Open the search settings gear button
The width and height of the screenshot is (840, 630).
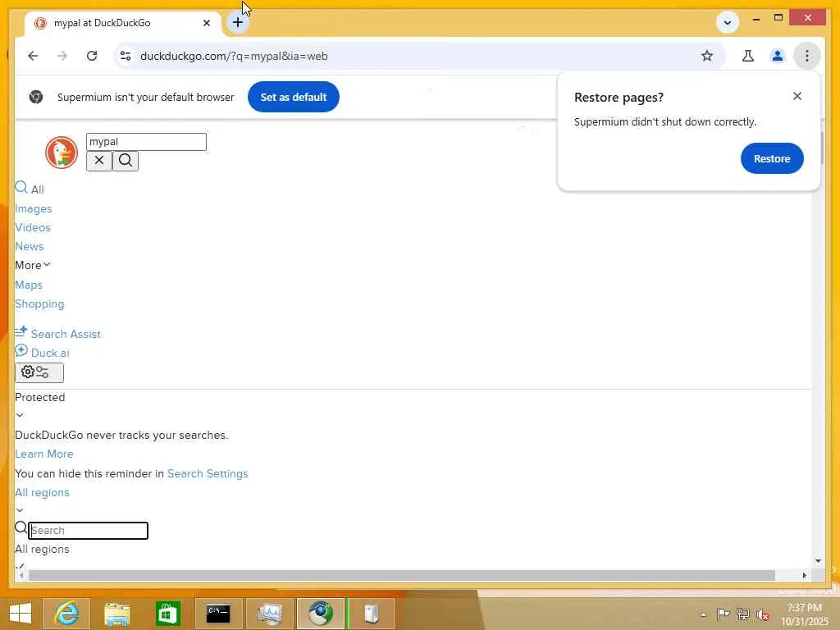tap(39, 372)
